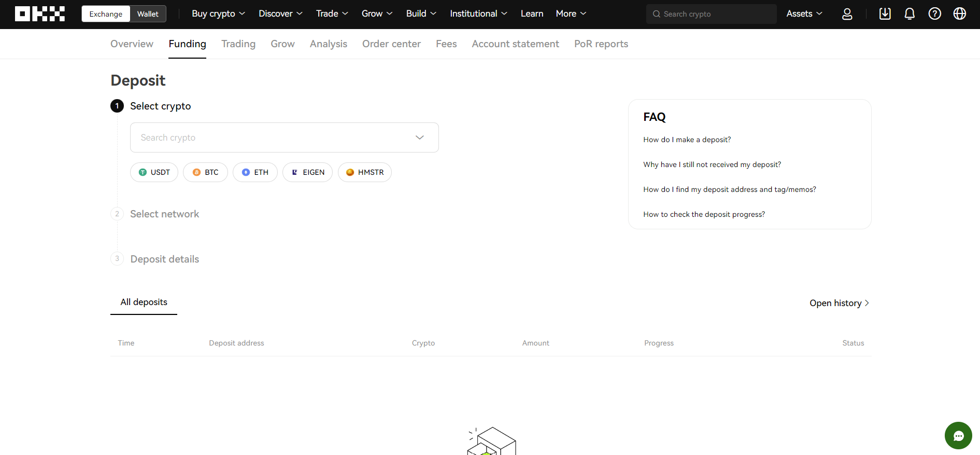Click the OKX logo
980x455 pixels.
pos(40,14)
